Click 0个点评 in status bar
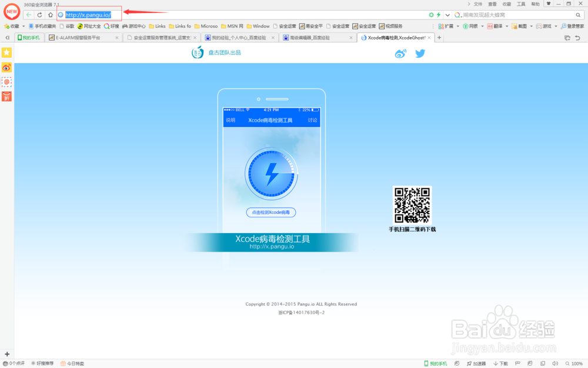The height and width of the screenshot is (368, 588). pyautogui.click(x=14, y=363)
